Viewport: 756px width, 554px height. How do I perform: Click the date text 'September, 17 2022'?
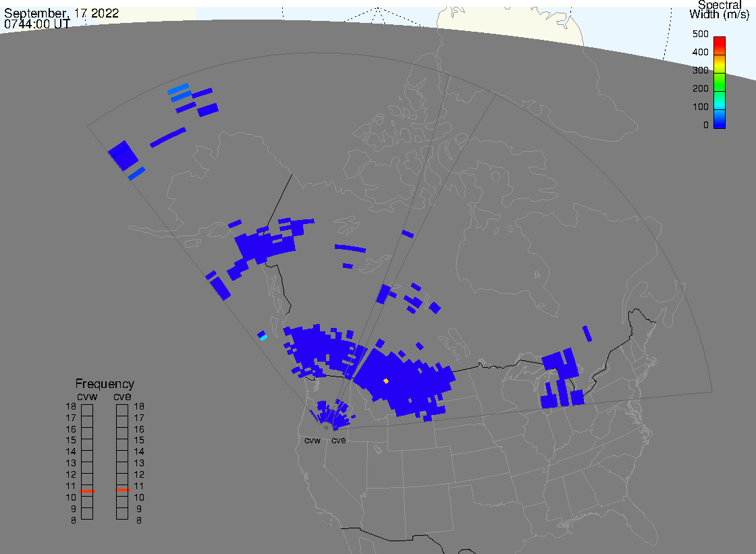tap(61, 13)
